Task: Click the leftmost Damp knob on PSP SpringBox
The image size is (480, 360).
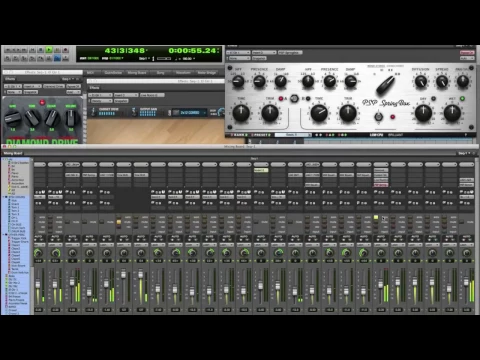Action: (281, 81)
